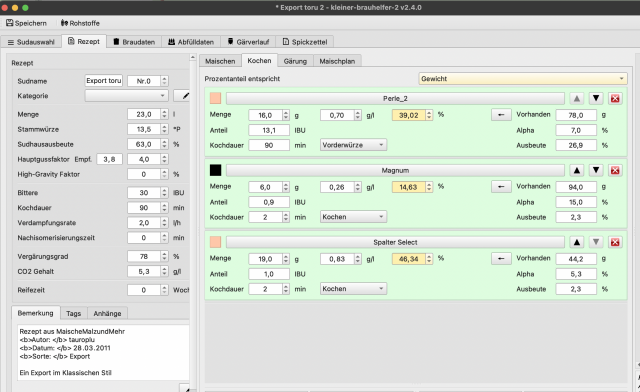Image resolution: width=640 pixels, height=392 pixels.
Task: Click the Spalter Select percentage 46,34 field
Action: [x=409, y=259]
